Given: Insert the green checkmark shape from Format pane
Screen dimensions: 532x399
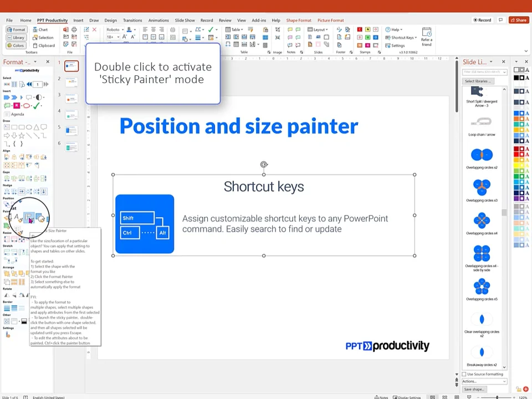Looking at the screenshot, I should [37, 105].
